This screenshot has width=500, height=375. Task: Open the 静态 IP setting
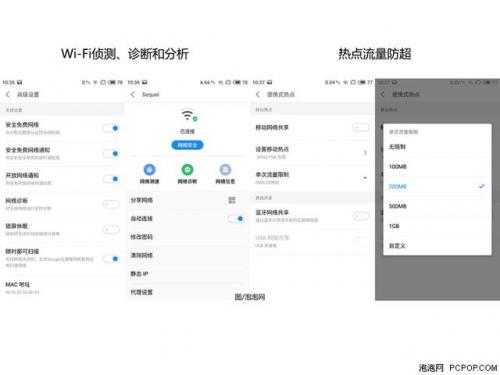pyautogui.click(x=187, y=274)
